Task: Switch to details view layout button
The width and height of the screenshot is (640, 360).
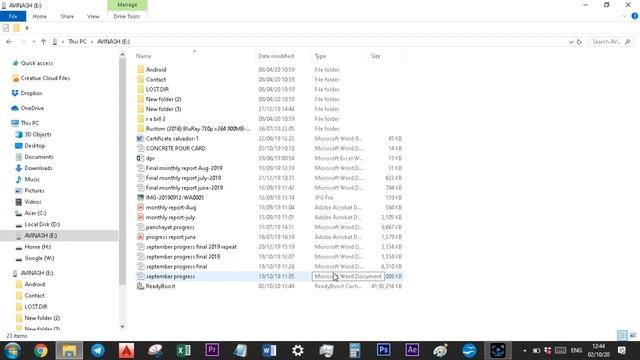Action: [622, 336]
